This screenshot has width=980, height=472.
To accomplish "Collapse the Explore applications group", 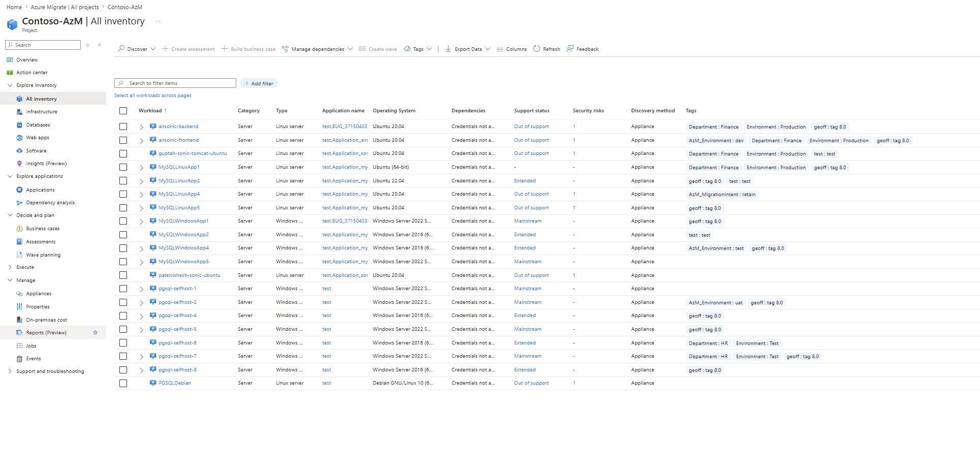I will click(10, 176).
